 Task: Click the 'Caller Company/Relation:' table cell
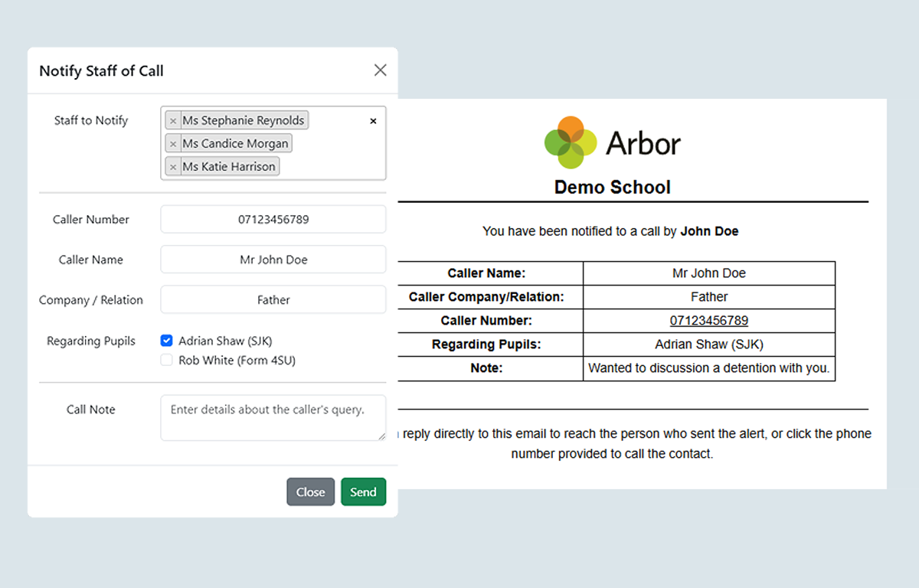(490, 297)
